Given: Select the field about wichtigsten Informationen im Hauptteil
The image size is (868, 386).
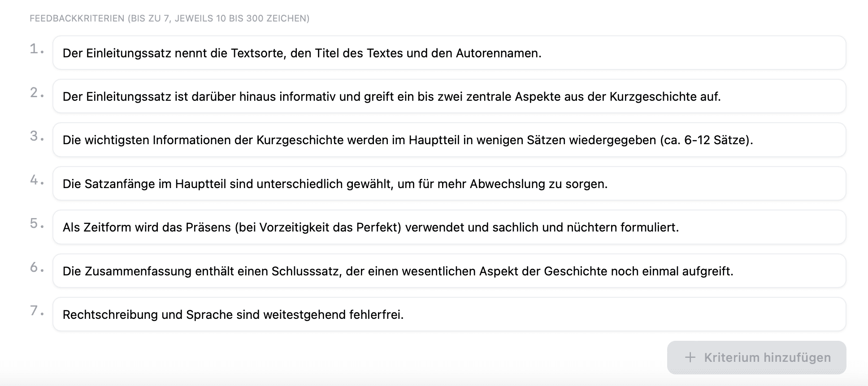Looking at the screenshot, I should click(448, 140).
